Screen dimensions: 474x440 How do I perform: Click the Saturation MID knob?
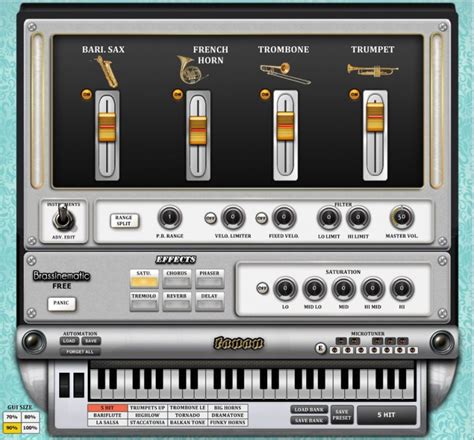pos(343,288)
